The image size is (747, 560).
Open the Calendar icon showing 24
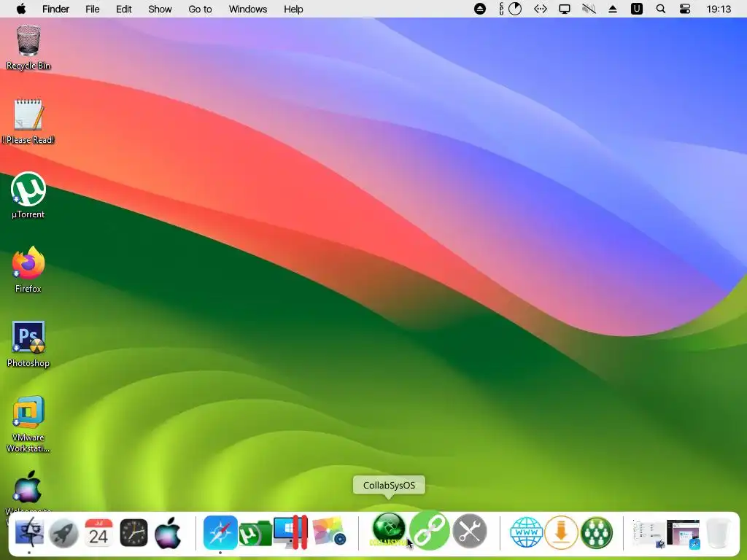pyautogui.click(x=98, y=532)
